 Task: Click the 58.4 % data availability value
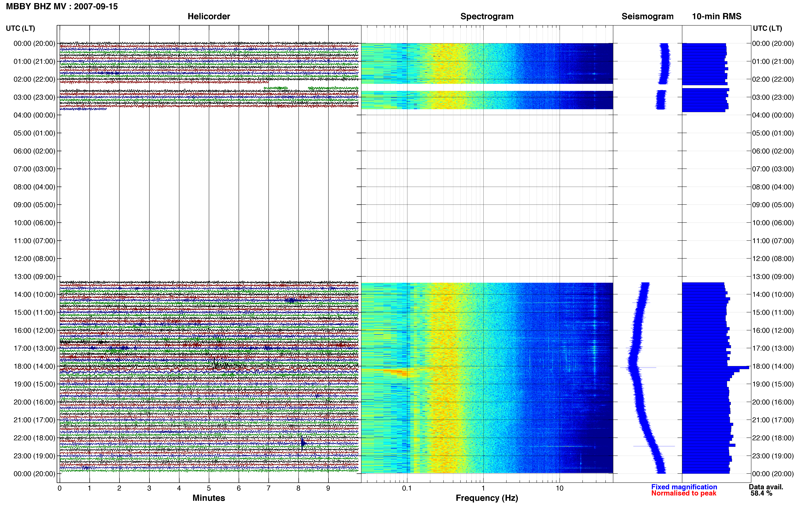point(762,493)
